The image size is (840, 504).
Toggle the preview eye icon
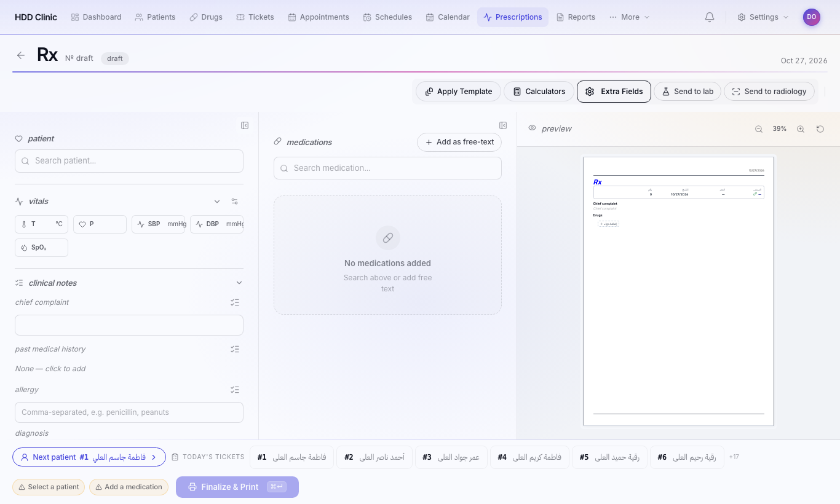coord(533,128)
